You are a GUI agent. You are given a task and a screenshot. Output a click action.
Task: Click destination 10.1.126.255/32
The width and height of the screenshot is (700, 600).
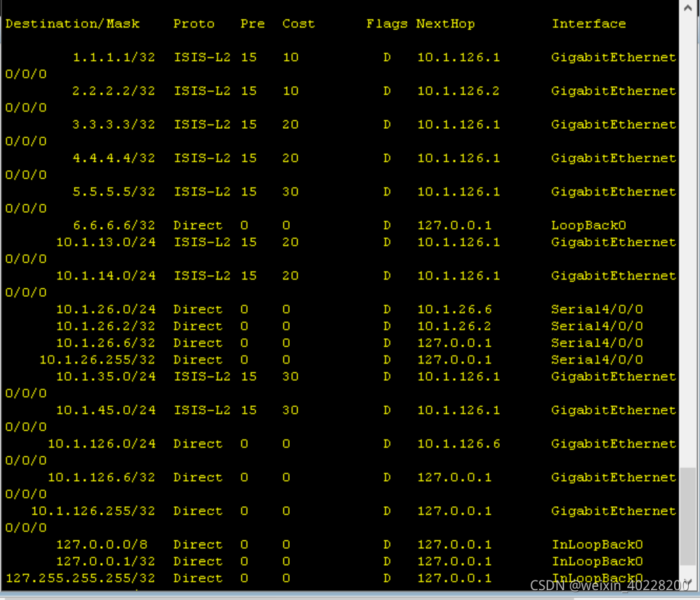(93, 510)
